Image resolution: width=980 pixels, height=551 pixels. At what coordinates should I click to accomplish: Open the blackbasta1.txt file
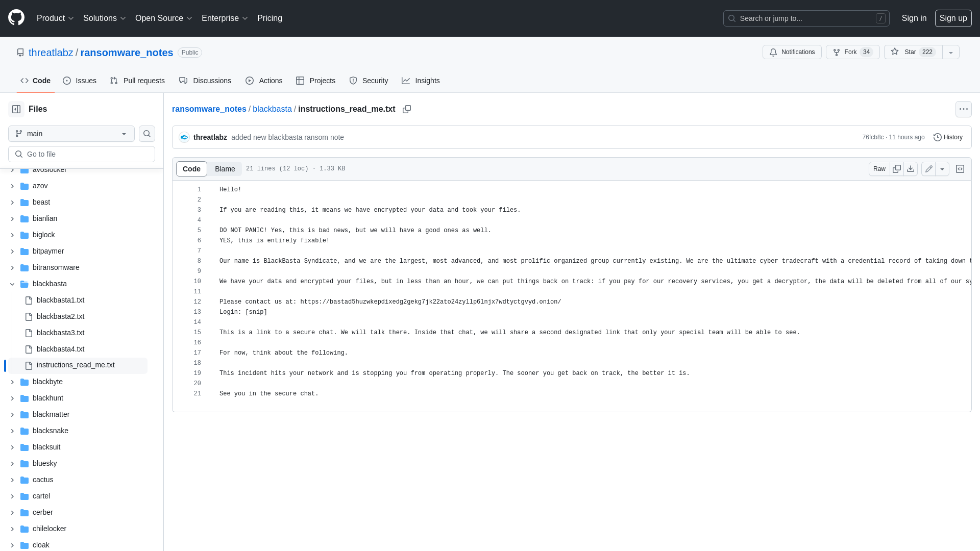61,299
